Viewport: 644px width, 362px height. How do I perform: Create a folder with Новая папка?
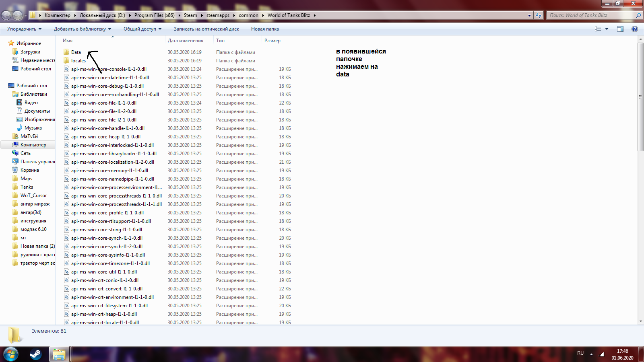(265, 29)
